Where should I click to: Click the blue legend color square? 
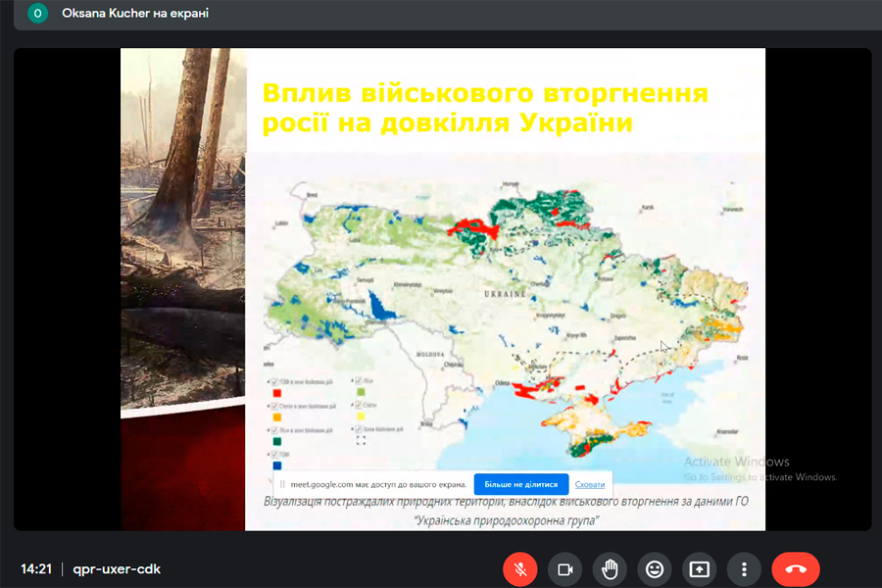tap(276, 465)
